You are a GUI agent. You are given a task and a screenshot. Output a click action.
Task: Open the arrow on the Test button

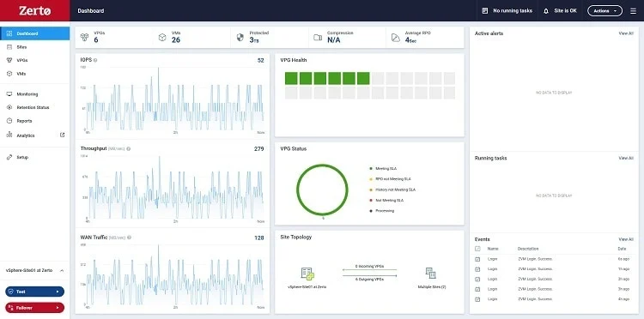click(57, 292)
